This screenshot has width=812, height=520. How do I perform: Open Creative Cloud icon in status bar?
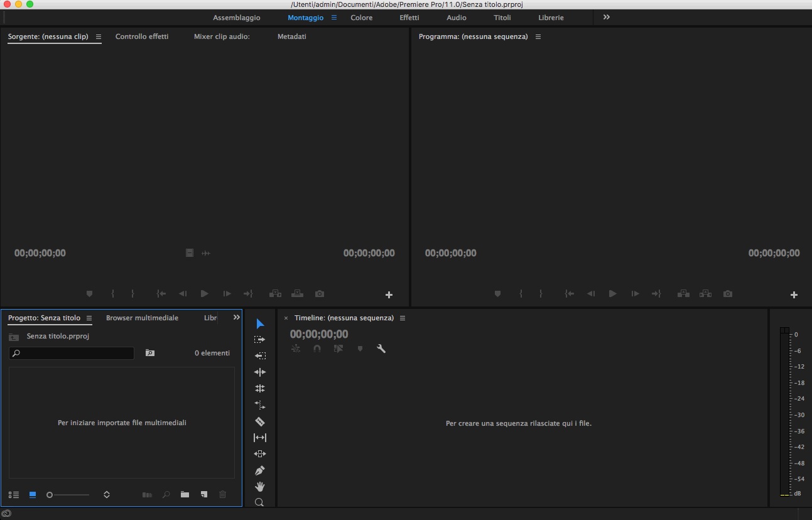[6, 514]
